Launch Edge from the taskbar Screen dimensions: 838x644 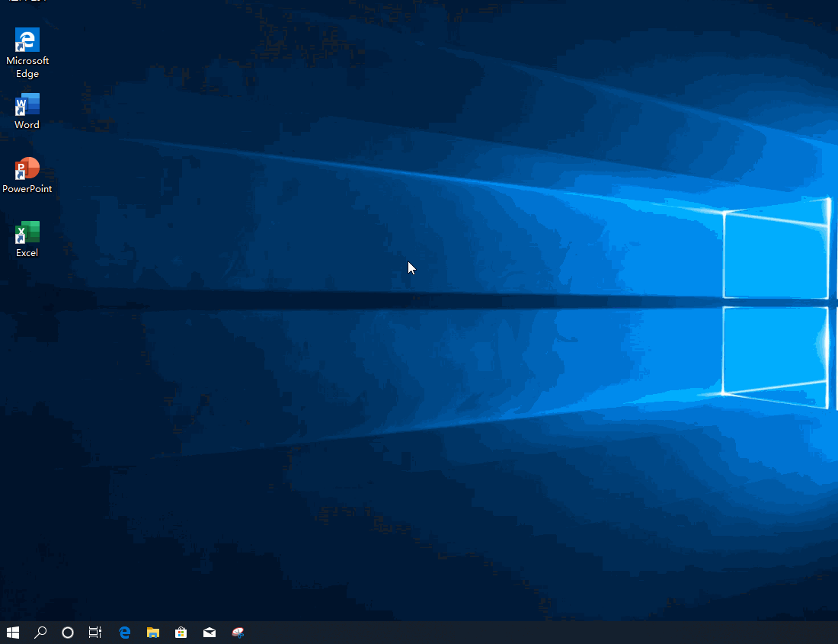(x=123, y=633)
